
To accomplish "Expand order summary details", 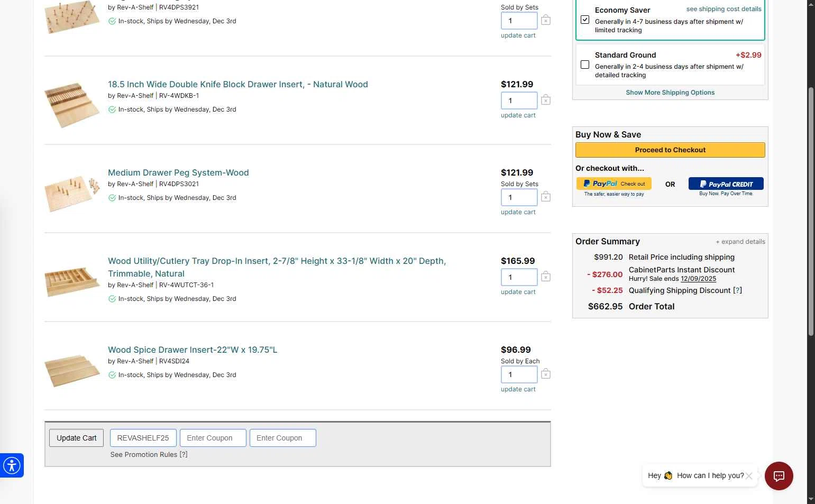I will tap(740, 242).
